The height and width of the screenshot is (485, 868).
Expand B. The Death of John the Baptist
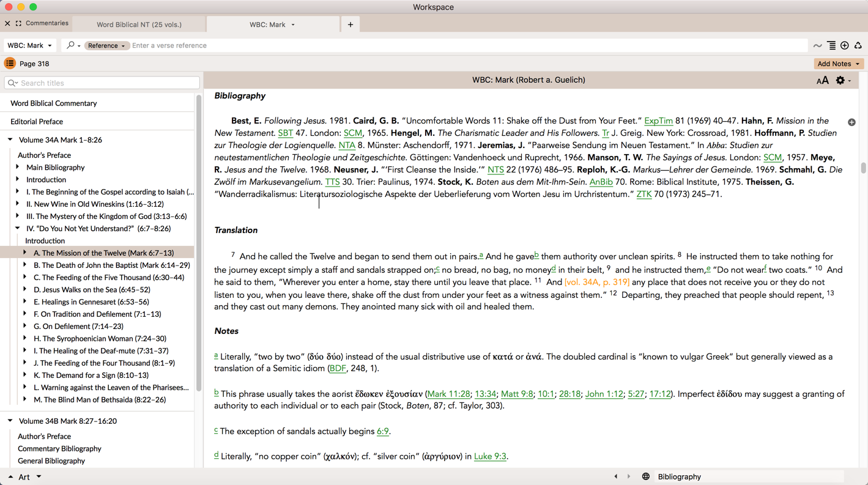pyautogui.click(x=25, y=265)
